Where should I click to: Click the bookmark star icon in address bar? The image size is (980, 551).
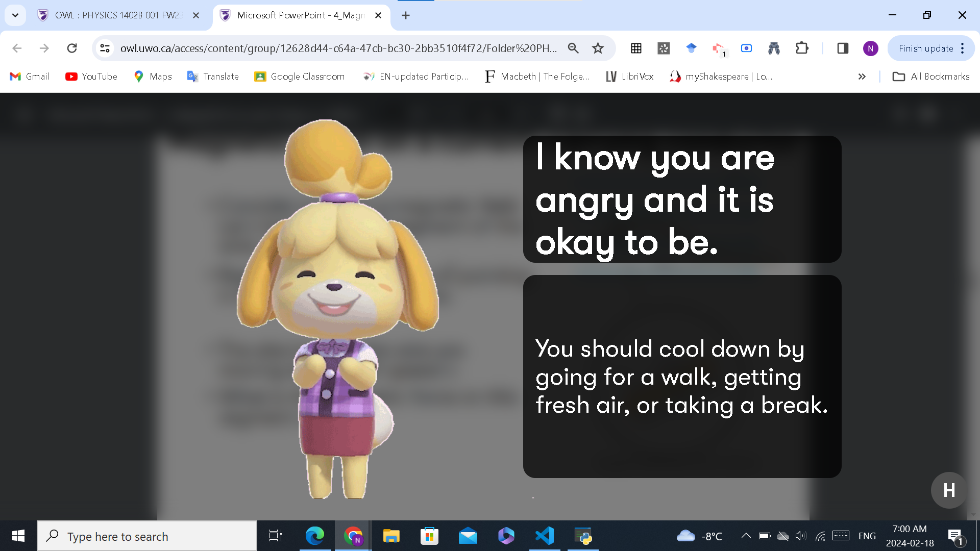[598, 48]
